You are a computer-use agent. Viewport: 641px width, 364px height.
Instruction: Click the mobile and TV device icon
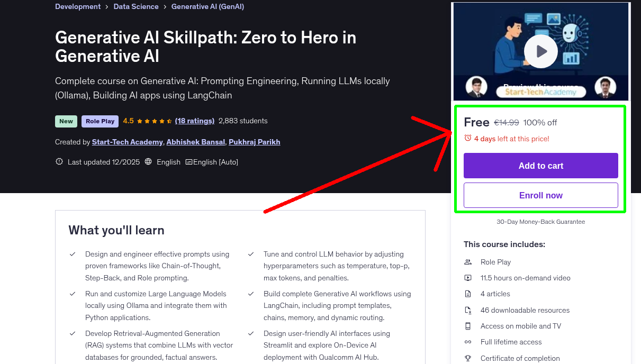click(468, 326)
